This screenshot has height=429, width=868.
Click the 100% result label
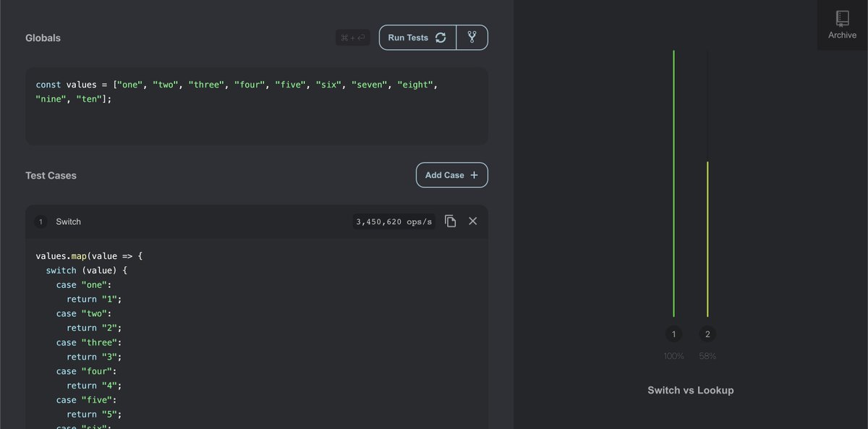tap(673, 356)
